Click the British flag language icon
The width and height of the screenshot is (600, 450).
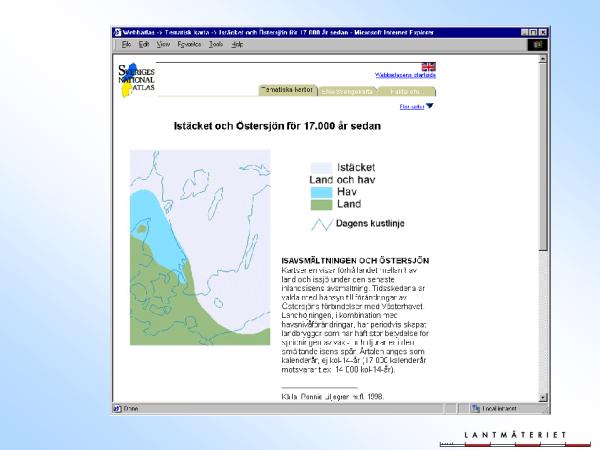click(428, 67)
